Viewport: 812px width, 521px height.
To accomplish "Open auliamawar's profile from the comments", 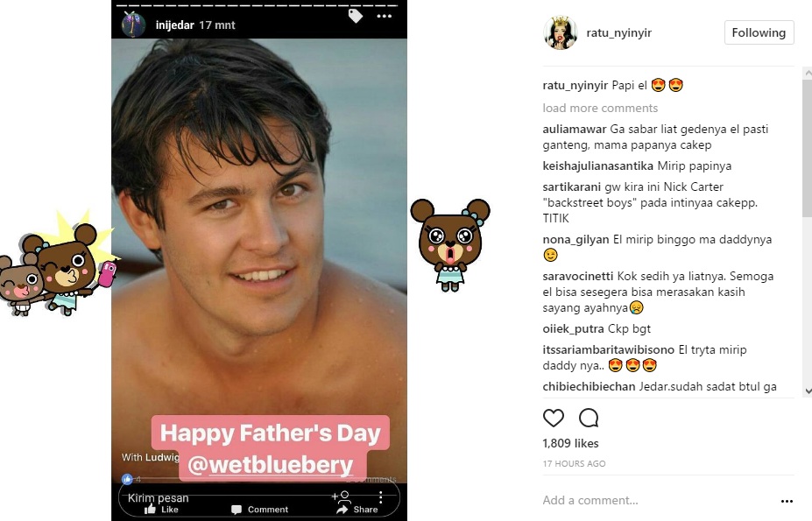I will tap(574, 129).
